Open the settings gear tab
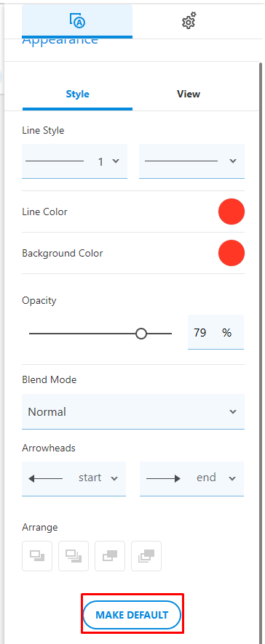 pos(189,21)
